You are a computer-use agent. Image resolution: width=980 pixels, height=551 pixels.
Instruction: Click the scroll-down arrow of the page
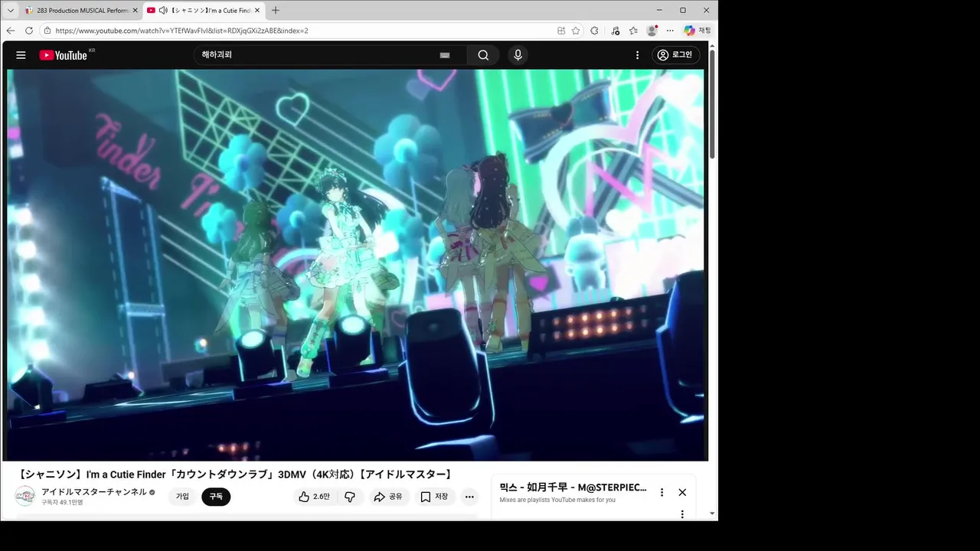click(x=712, y=514)
